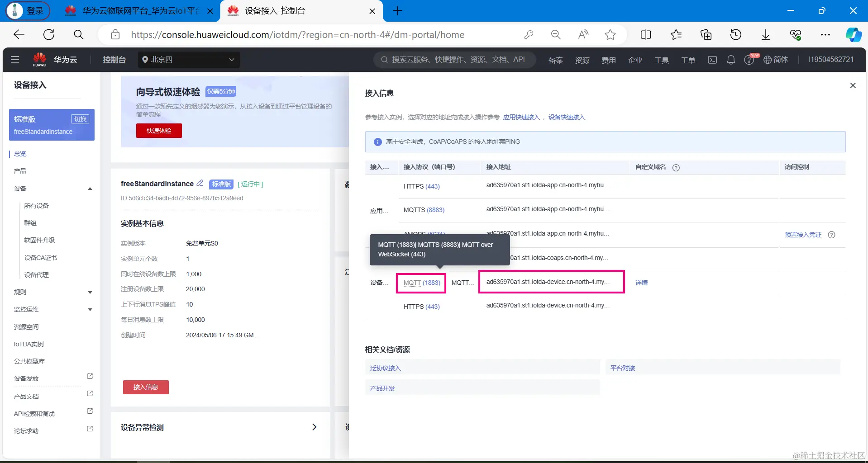
Task: Collapse the 设备 sidebar section
Action: coord(90,189)
